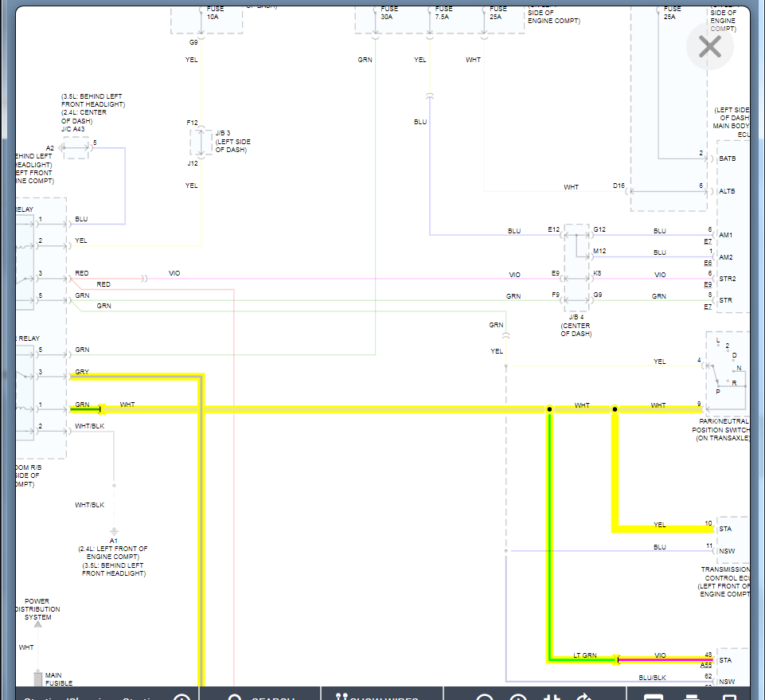765x700 pixels.
Task: Select the AM2 terminal label
Action: (725, 257)
